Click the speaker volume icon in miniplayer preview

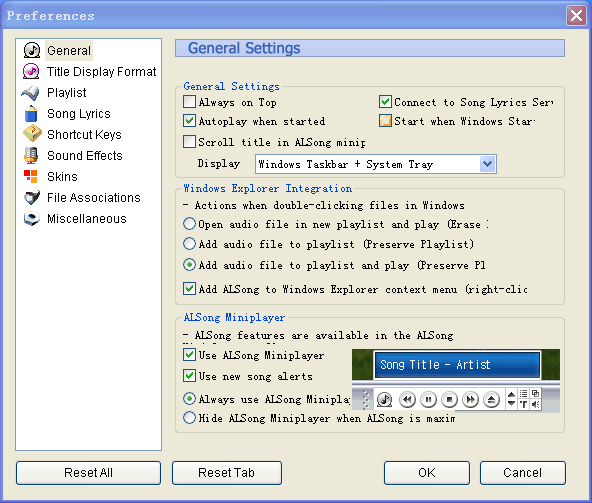[535, 404]
